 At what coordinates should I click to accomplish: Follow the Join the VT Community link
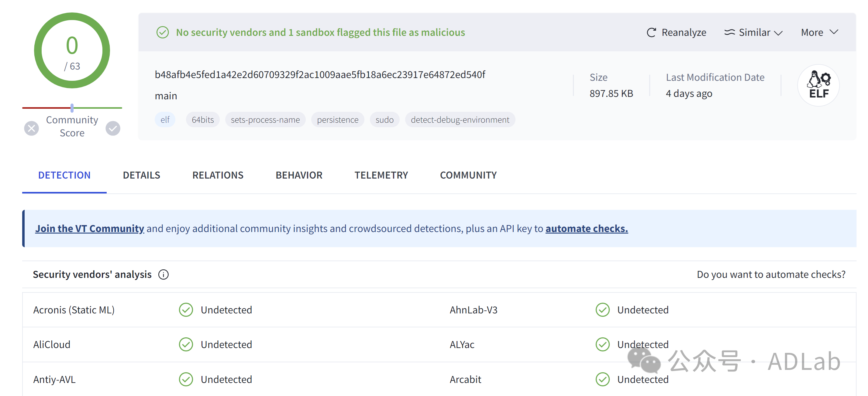[x=90, y=228]
